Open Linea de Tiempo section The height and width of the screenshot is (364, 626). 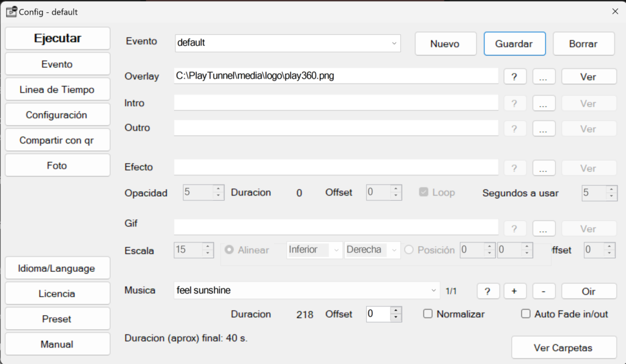click(57, 90)
